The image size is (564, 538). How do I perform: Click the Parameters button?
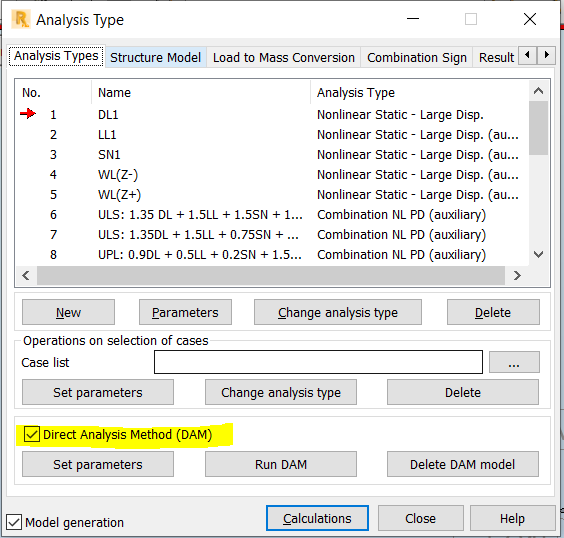(x=185, y=312)
